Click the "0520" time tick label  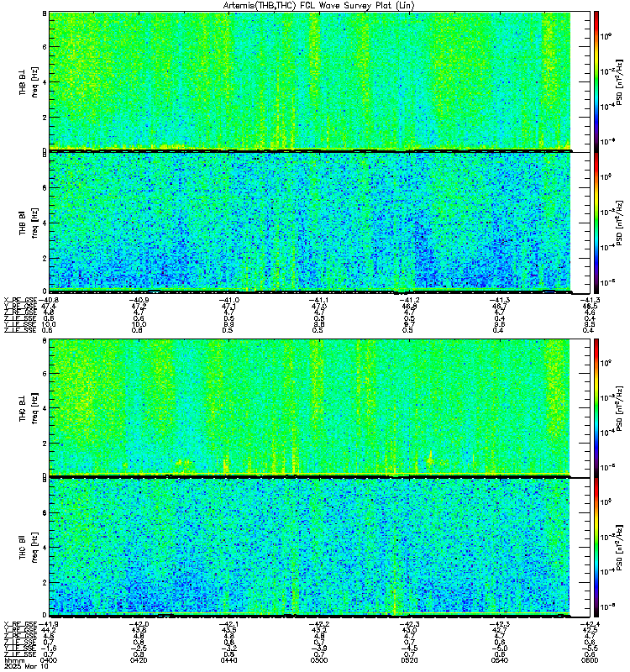point(409,660)
